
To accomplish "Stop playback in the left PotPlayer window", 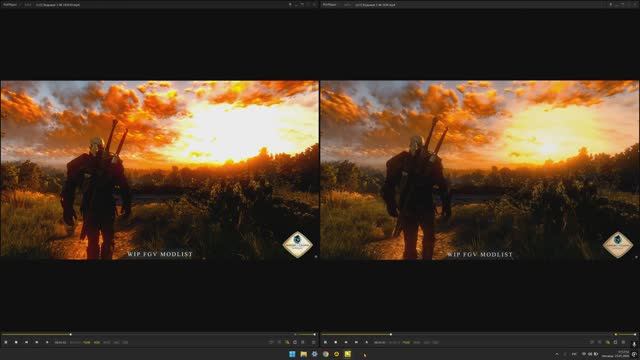I will [16, 342].
